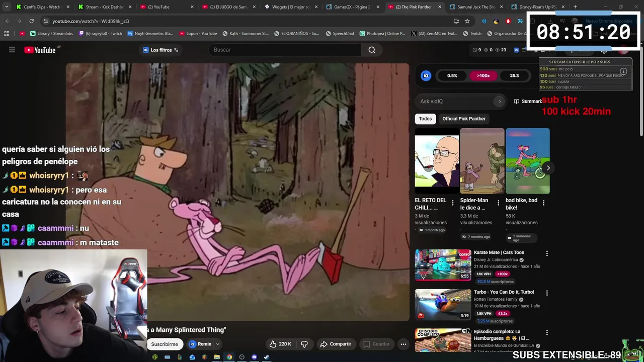644x362 pixels.
Task: Like the video with thumbs up
Action: (280, 344)
